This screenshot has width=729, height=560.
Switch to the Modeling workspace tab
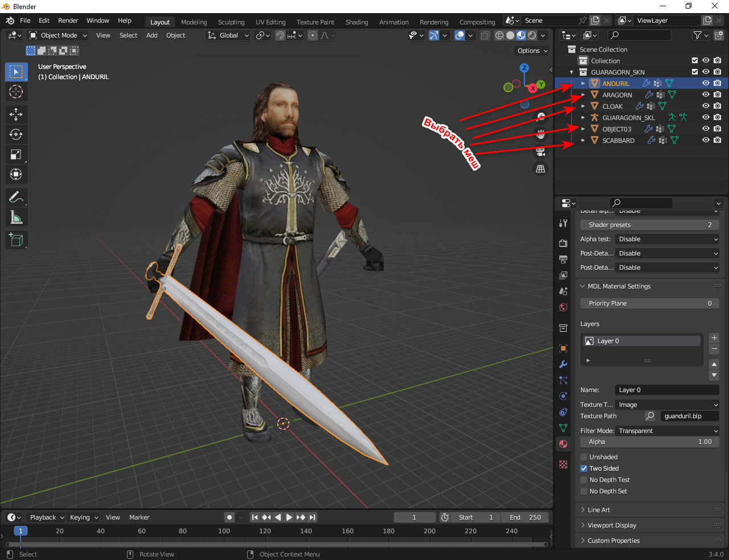point(194,22)
